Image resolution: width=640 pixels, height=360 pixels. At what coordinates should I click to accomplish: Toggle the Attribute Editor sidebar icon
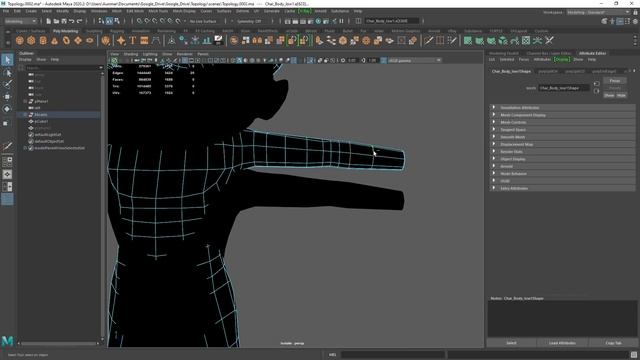click(x=620, y=21)
